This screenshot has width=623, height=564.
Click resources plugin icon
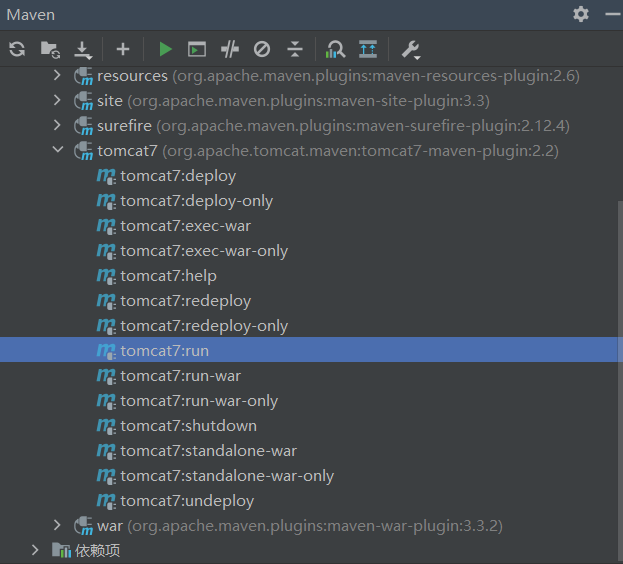coord(83,76)
